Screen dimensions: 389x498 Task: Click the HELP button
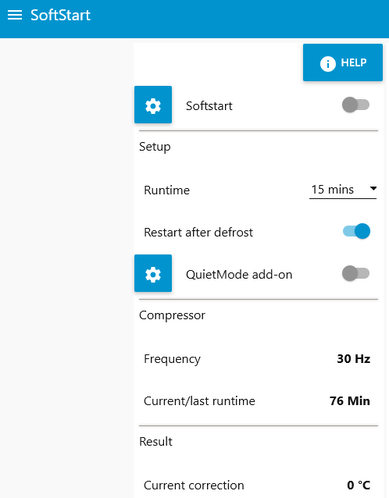pyautogui.click(x=343, y=62)
